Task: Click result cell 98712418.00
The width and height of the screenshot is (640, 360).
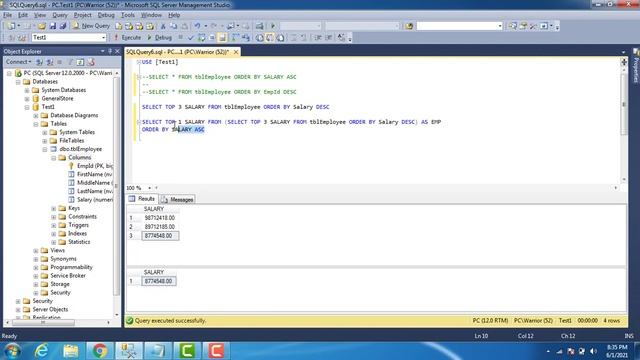Action: tap(160, 218)
